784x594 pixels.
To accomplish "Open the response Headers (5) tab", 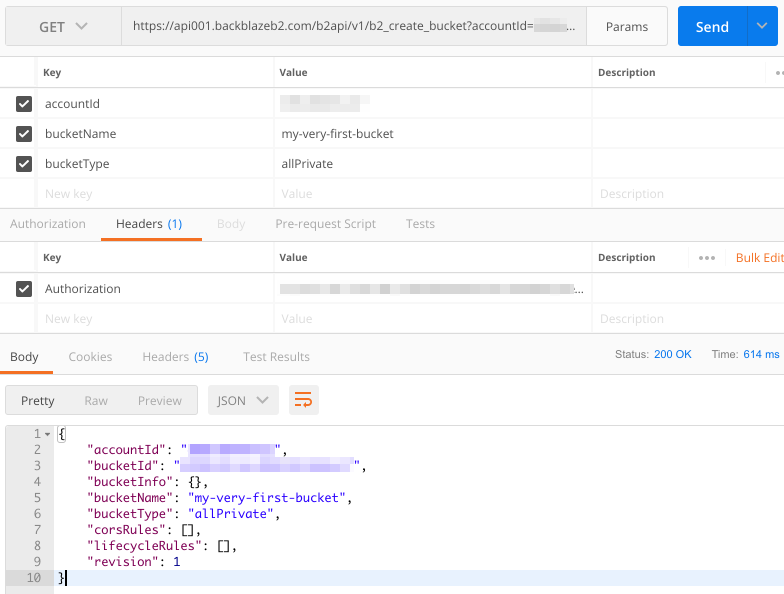I will (175, 356).
